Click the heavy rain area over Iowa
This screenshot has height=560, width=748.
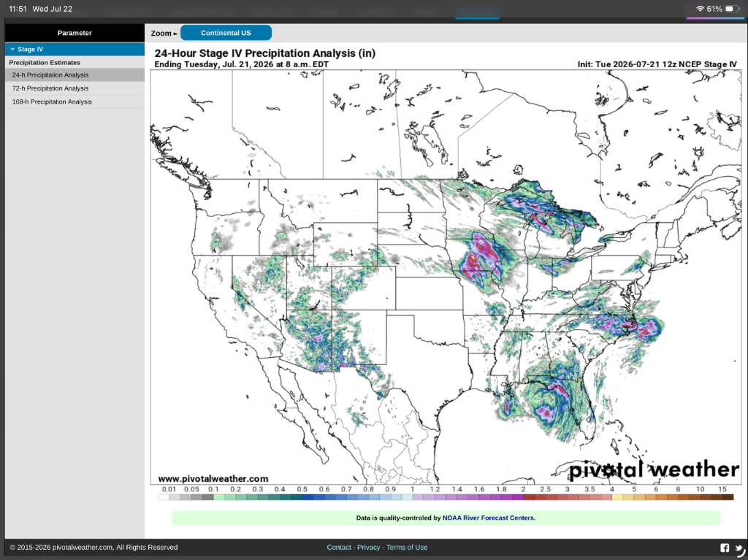pyautogui.click(x=481, y=259)
